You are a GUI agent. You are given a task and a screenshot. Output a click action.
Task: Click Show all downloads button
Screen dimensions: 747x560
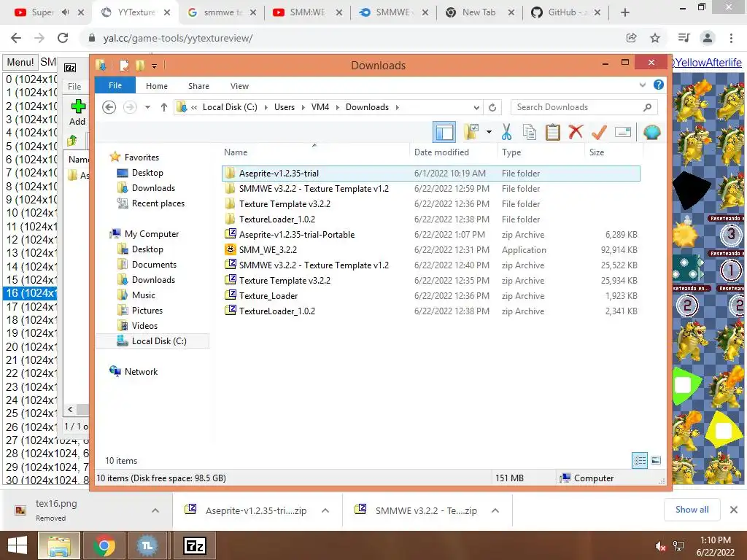(x=692, y=510)
